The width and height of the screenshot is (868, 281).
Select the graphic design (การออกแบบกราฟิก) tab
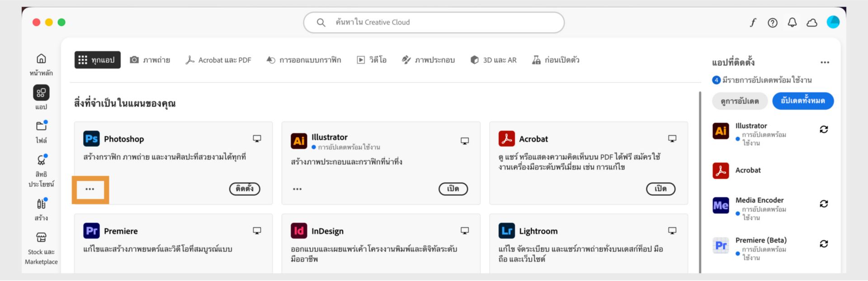(304, 60)
